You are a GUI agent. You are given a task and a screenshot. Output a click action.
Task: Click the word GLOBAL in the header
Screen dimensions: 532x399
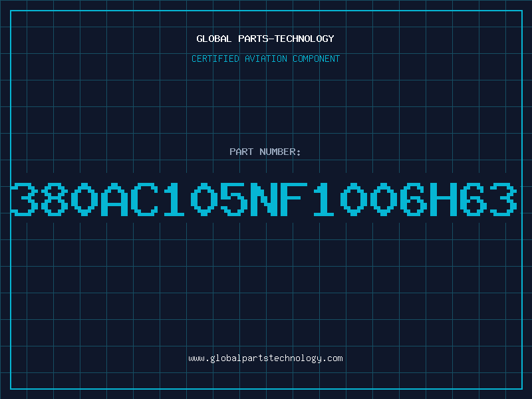pyautogui.click(x=214, y=39)
